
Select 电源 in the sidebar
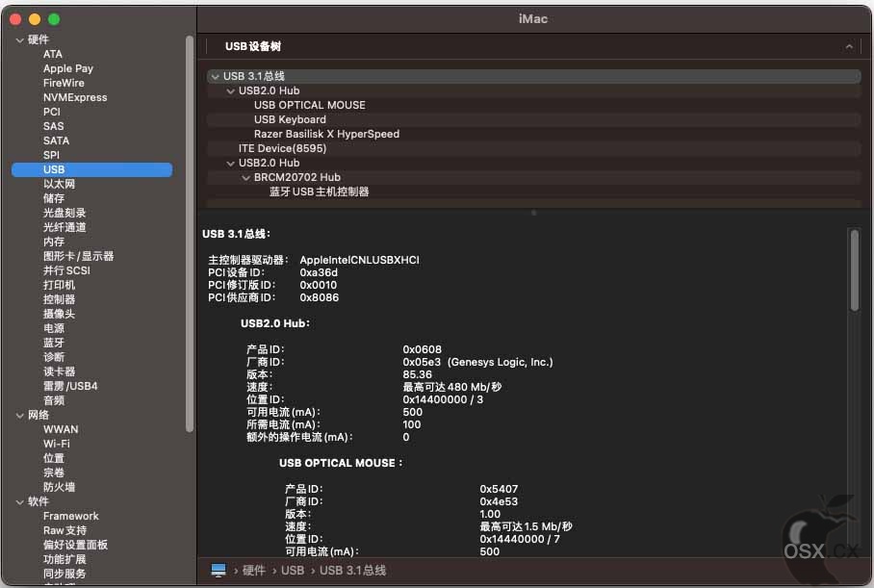coord(54,329)
